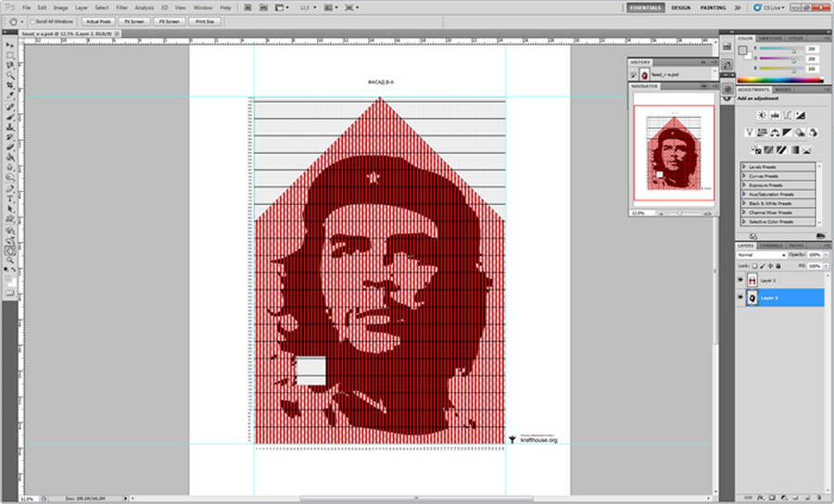Add a Threshold adjustment
Screen dimensions: 834x504
(781, 150)
